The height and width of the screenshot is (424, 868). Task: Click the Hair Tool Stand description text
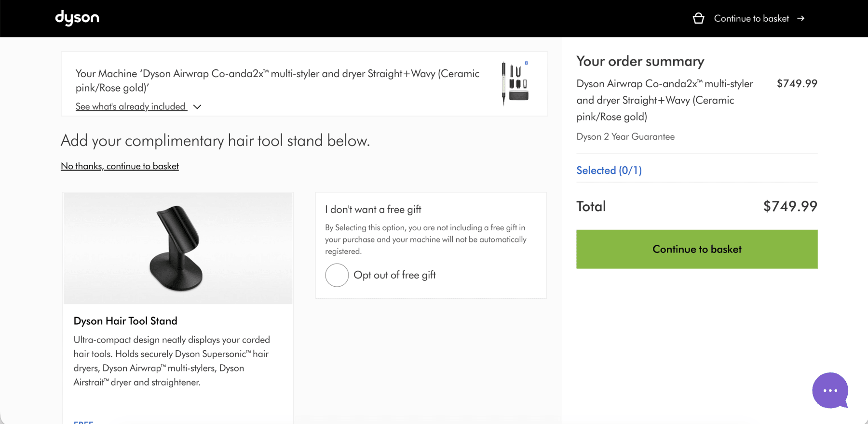pos(172,361)
